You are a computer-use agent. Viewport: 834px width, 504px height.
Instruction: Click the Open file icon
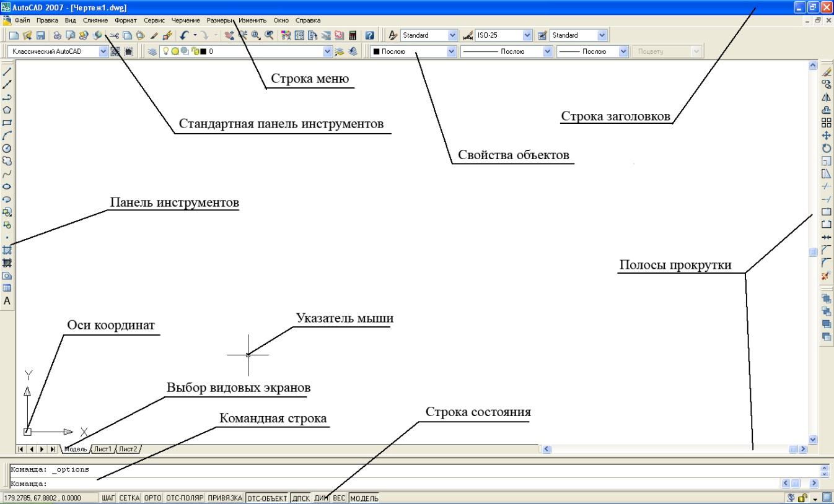[x=27, y=35]
